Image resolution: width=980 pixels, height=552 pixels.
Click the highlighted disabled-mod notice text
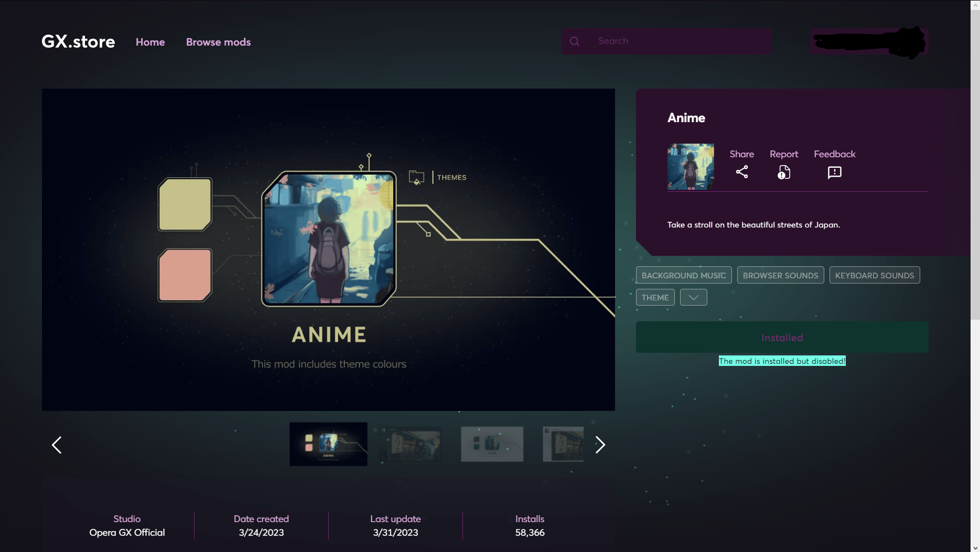click(781, 361)
